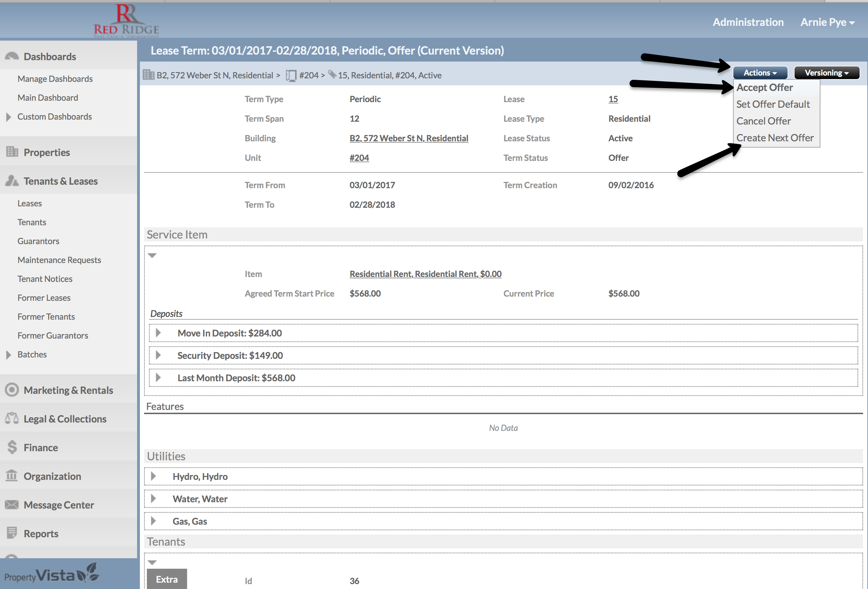Click the Reports document icon
The width and height of the screenshot is (868, 589).
click(x=12, y=533)
